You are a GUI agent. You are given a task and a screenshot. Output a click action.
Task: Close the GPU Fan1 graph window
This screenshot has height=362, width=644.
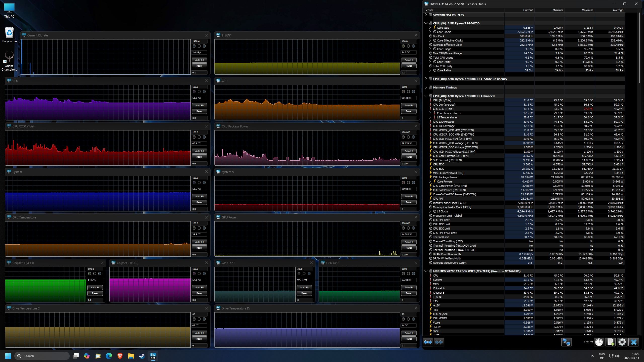(311, 263)
